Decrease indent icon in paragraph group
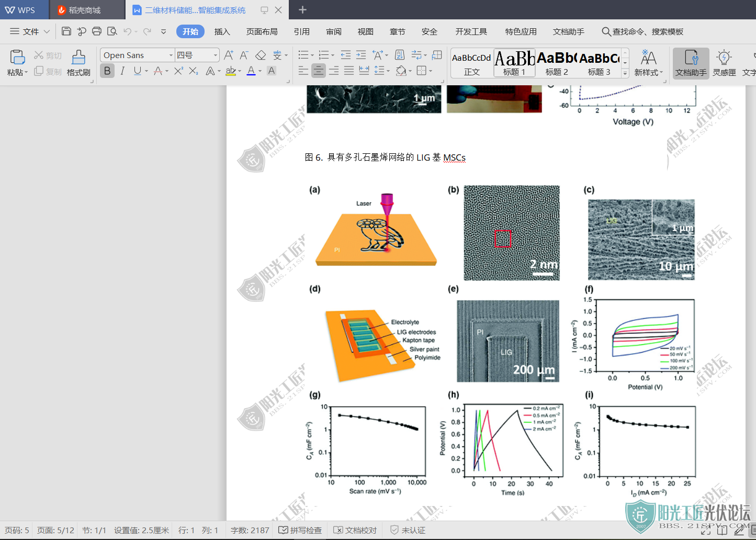 345,55
